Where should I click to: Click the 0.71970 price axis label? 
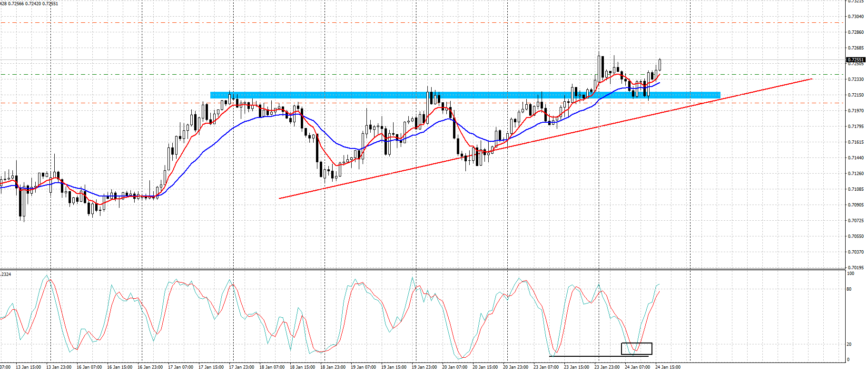tap(856, 111)
